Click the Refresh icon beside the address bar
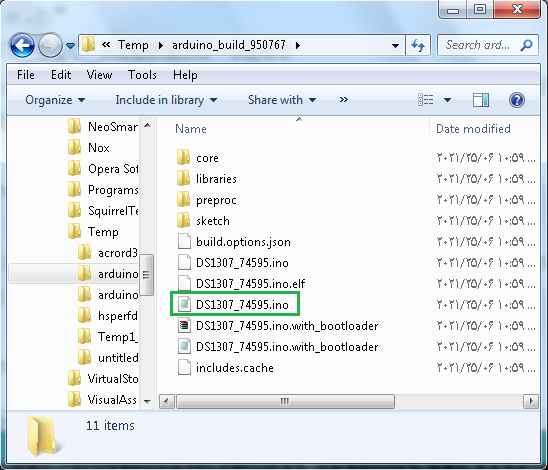The image size is (548, 470). pos(418,45)
